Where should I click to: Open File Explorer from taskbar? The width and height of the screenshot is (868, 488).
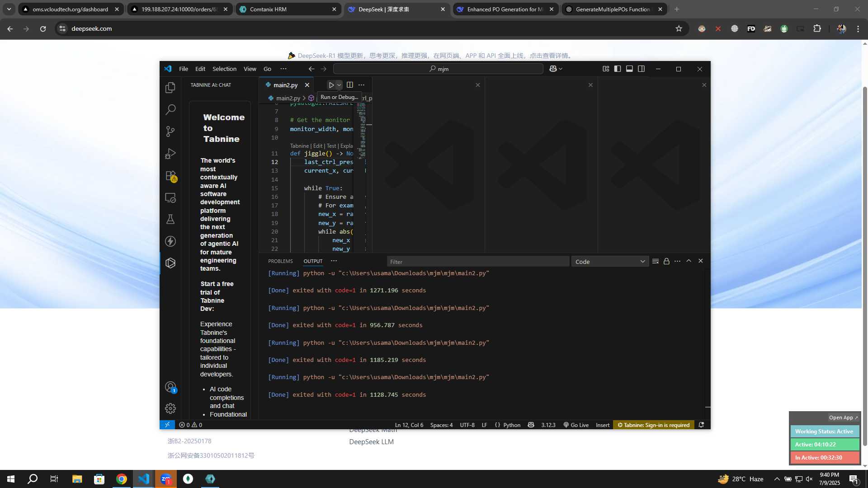click(x=77, y=479)
